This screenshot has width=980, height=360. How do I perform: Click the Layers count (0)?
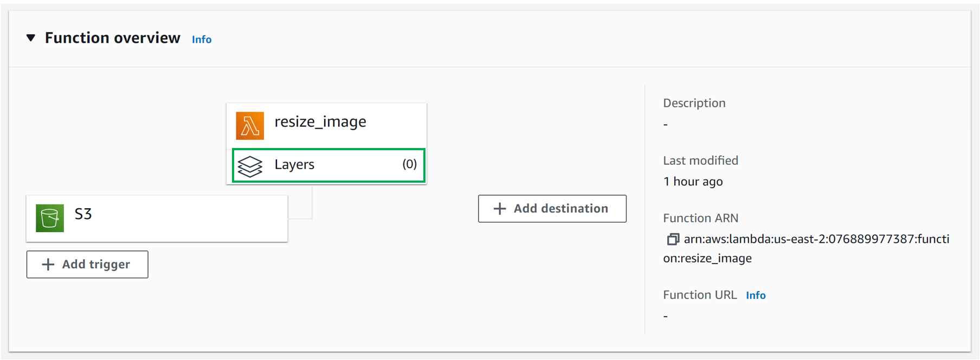409,164
